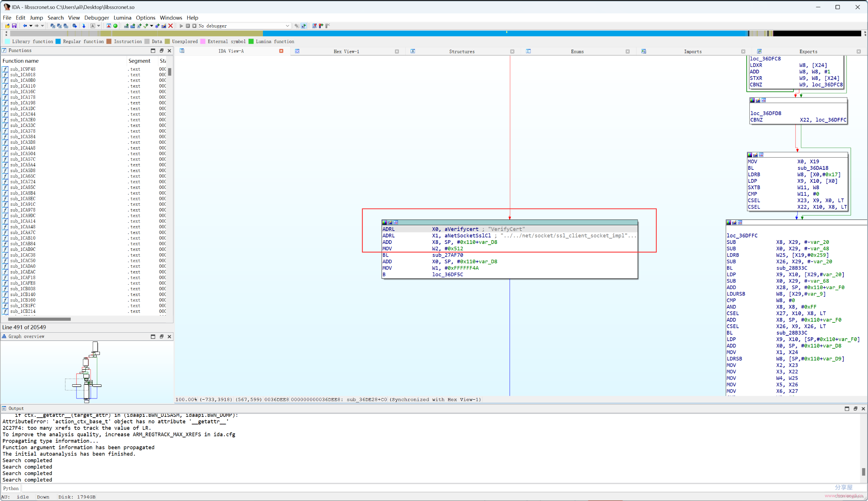Image resolution: width=868 pixels, height=501 pixels.
Task: Click the Lumina function color swatch
Action: coord(251,41)
